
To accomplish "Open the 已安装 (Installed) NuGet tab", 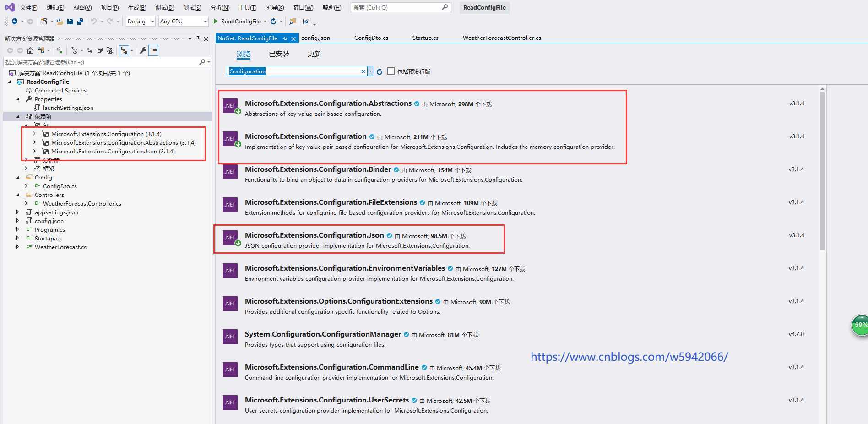I will pos(279,54).
